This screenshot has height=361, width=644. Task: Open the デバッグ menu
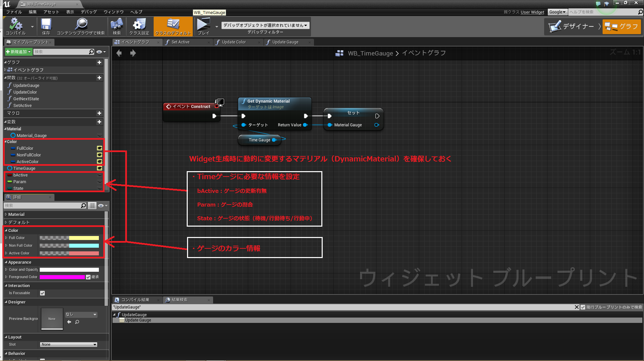[89, 12]
